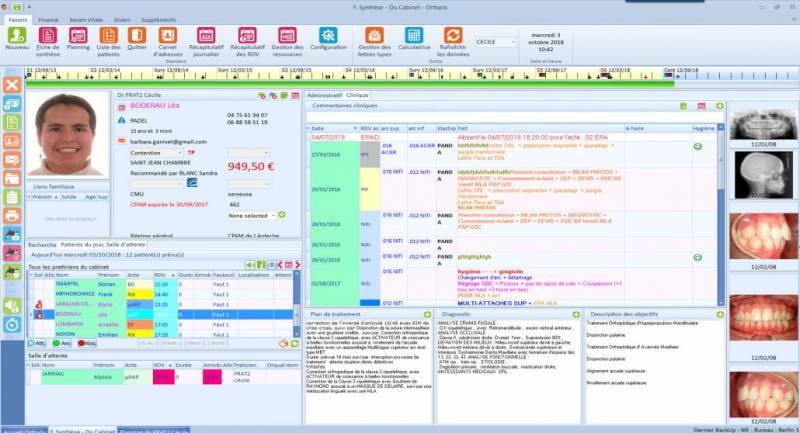Viewport: 800px width, 433px height.
Task: Select NOYON Emilien patient row
Action: coord(162,335)
